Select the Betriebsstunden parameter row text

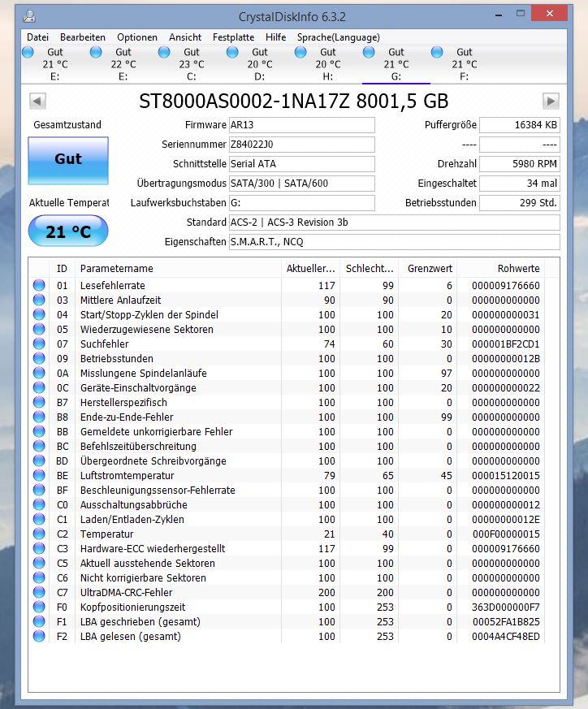(117, 359)
